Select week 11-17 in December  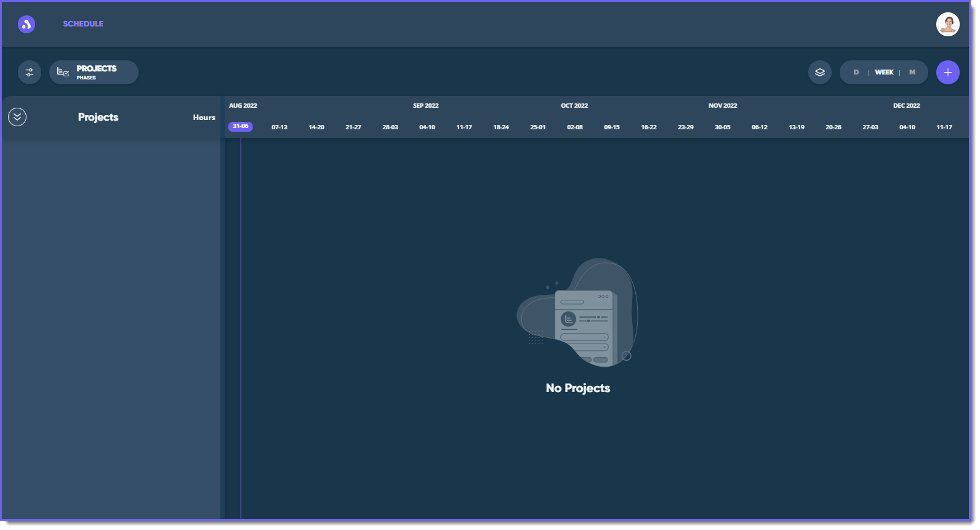(x=944, y=127)
